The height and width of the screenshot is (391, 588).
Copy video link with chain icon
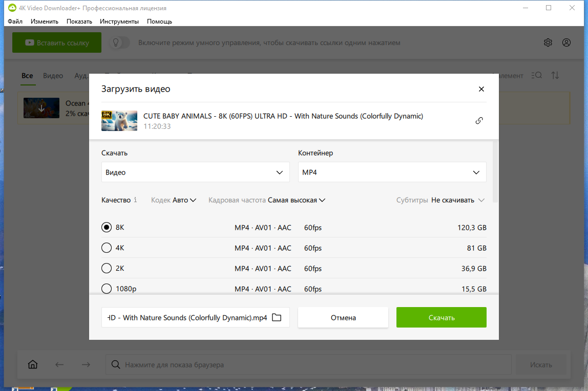pyautogui.click(x=479, y=121)
